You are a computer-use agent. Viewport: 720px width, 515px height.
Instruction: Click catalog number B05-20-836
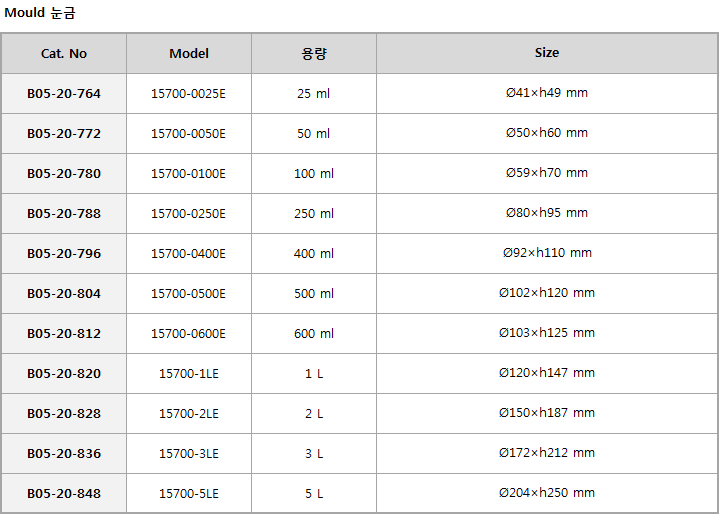tap(64, 453)
